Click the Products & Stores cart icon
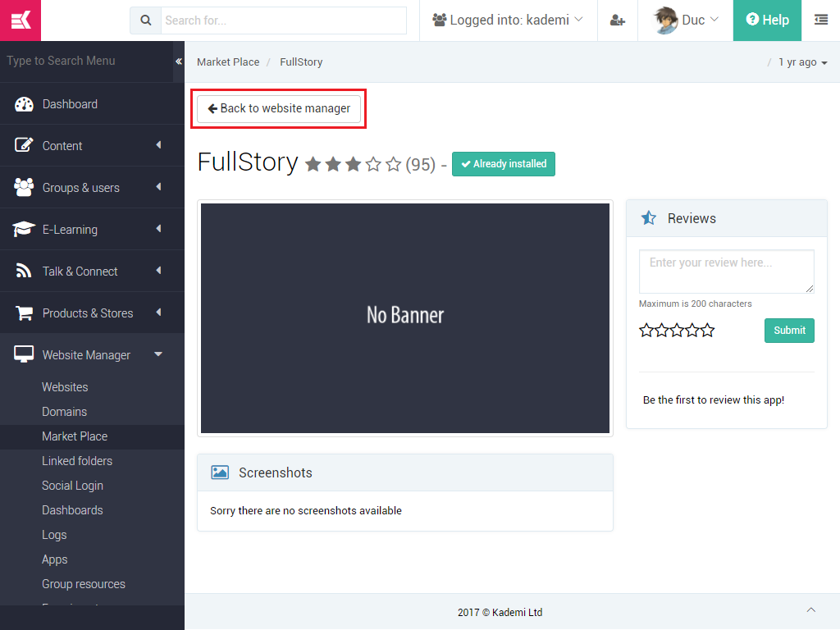Image resolution: width=840 pixels, height=630 pixels. tap(24, 313)
